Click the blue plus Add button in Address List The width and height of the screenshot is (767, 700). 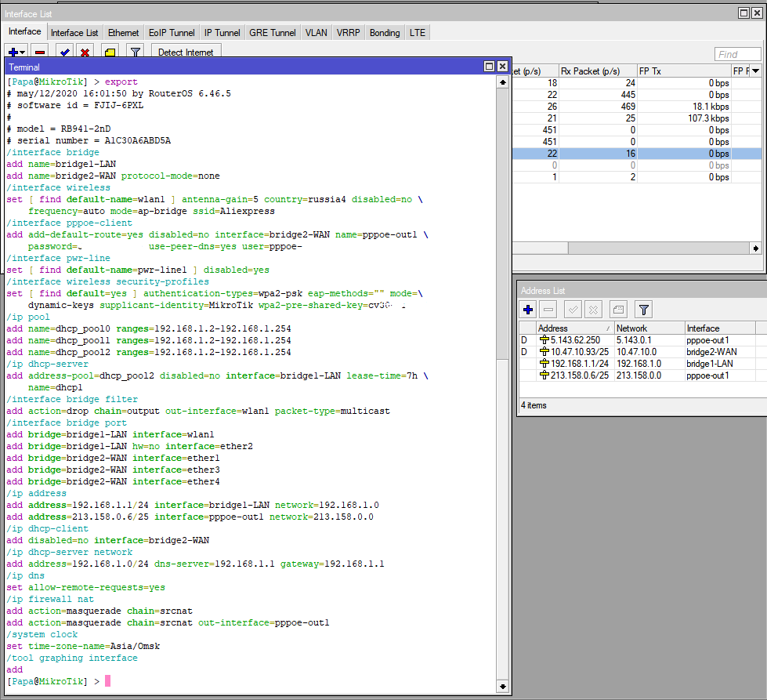click(x=528, y=310)
